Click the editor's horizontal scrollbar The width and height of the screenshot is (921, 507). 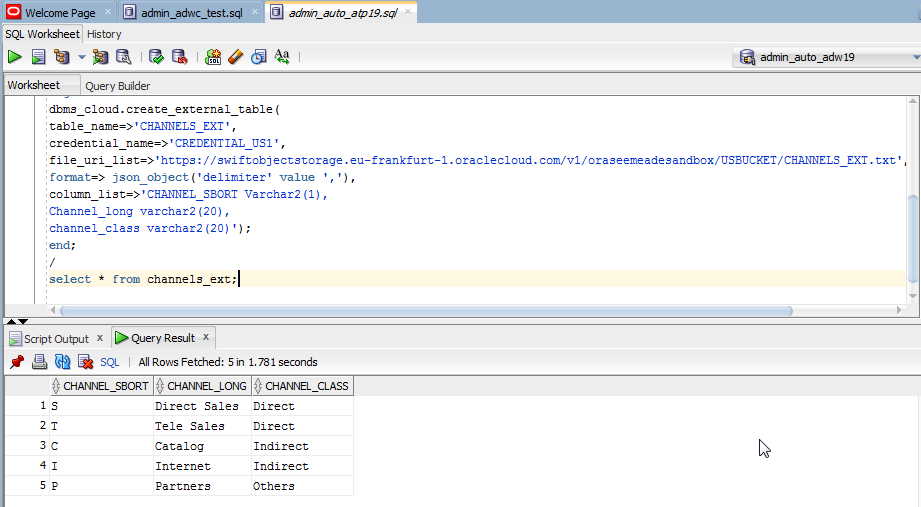point(400,311)
